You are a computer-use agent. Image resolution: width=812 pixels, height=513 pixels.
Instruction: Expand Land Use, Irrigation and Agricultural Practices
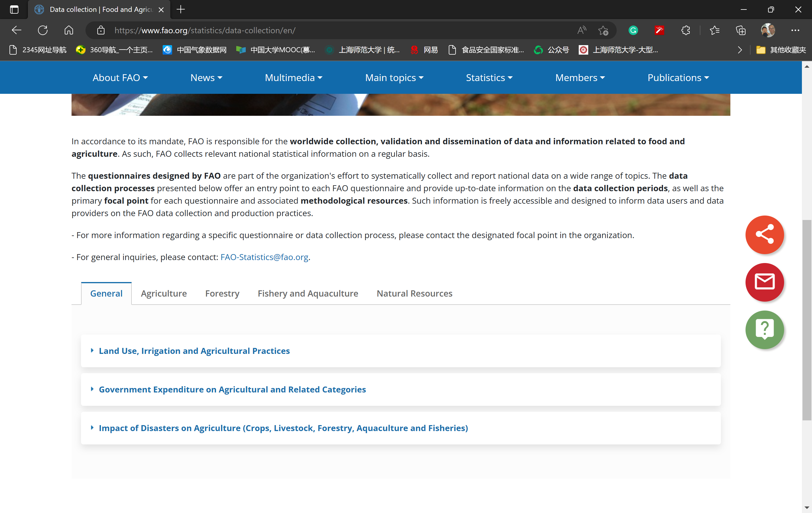tap(194, 351)
